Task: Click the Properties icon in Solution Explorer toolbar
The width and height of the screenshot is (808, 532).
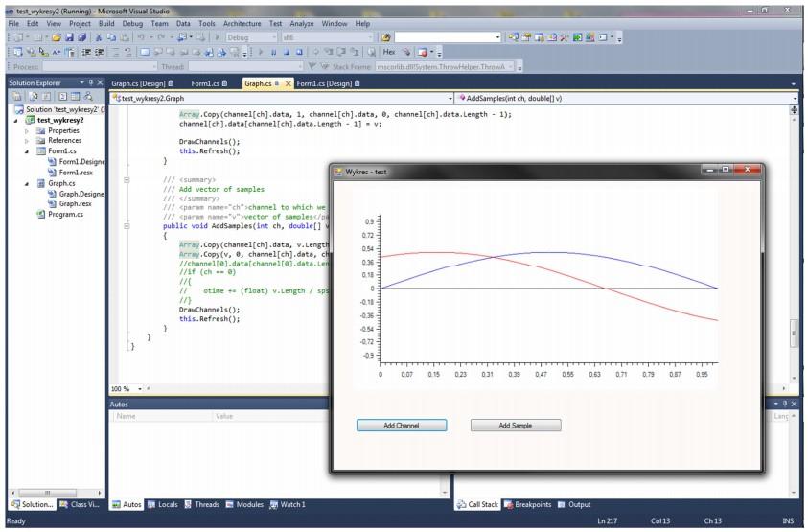Action: 17,97
